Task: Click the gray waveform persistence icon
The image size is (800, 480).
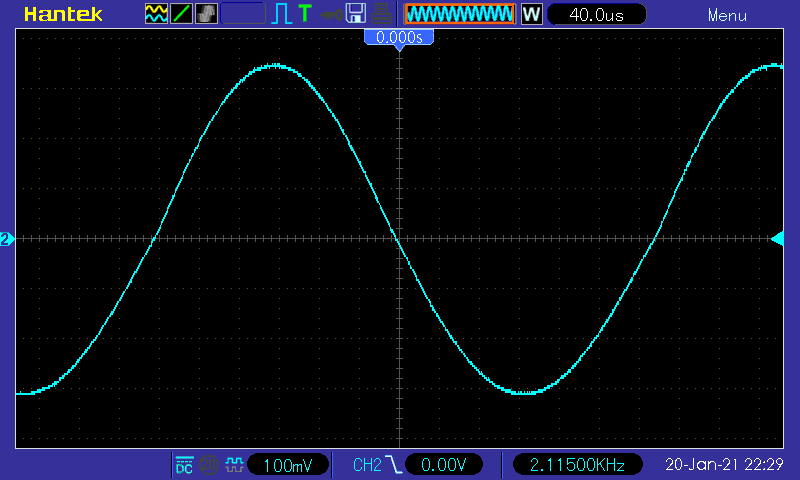Action: (206, 14)
